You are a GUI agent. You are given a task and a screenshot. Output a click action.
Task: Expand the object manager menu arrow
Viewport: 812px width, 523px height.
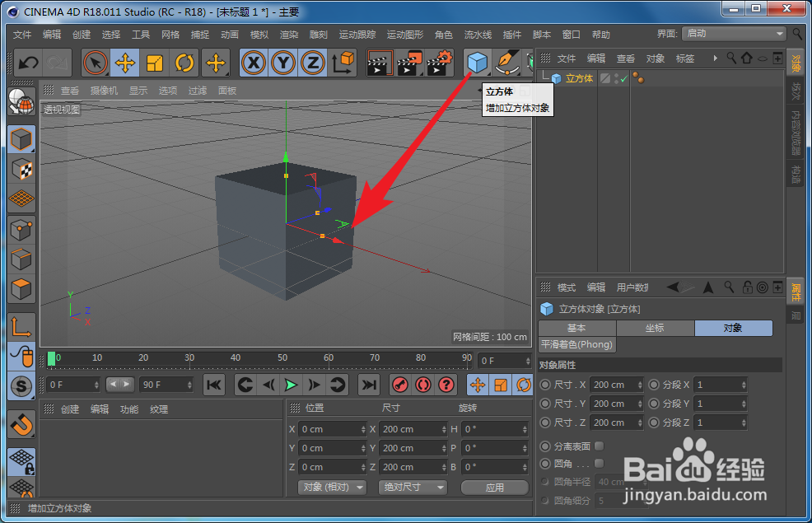pyautogui.click(x=715, y=58)
